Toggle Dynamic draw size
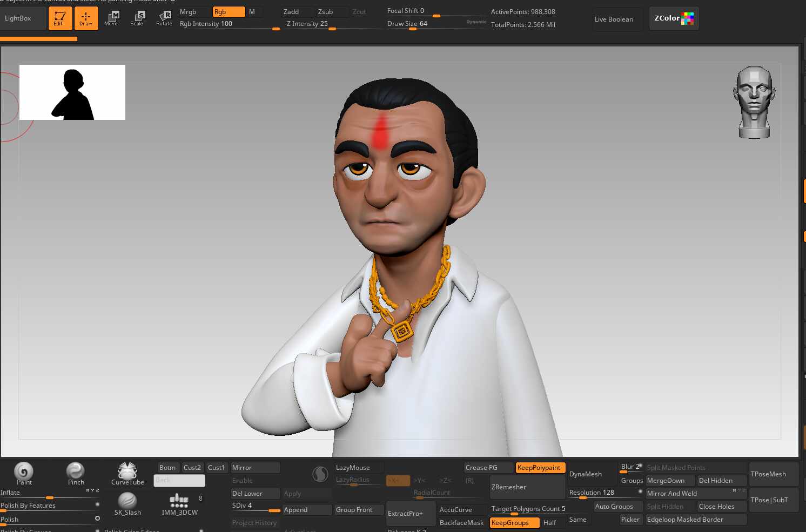 [476, 22]
